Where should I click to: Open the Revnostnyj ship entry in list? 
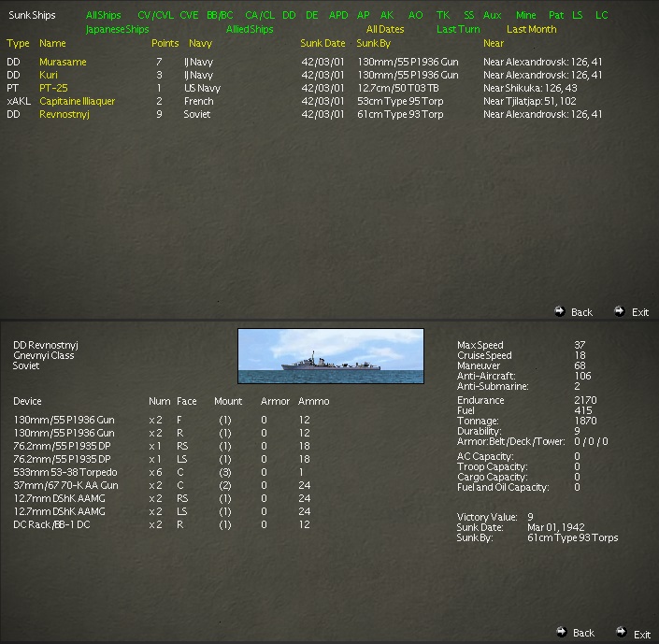pos(64,114)
